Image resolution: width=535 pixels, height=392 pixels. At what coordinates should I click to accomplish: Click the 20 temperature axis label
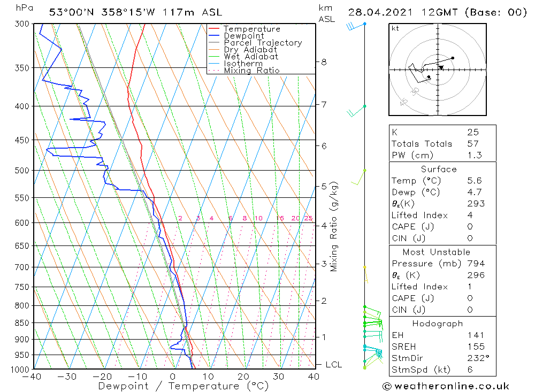pyautogui.click(x=243, y=376)
